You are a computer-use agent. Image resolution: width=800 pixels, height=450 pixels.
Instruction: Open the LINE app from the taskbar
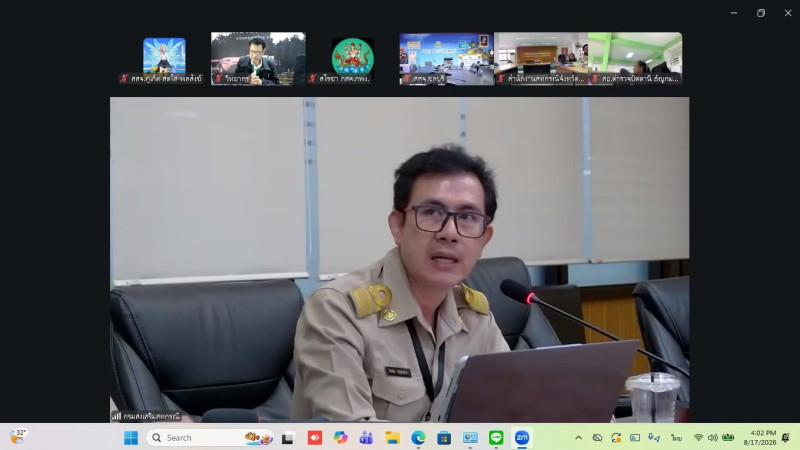click(x=496, y=438)
